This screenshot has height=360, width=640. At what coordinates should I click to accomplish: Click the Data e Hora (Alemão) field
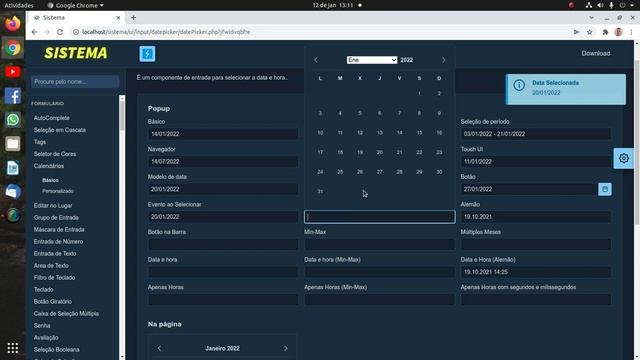(x=536, y=272)
